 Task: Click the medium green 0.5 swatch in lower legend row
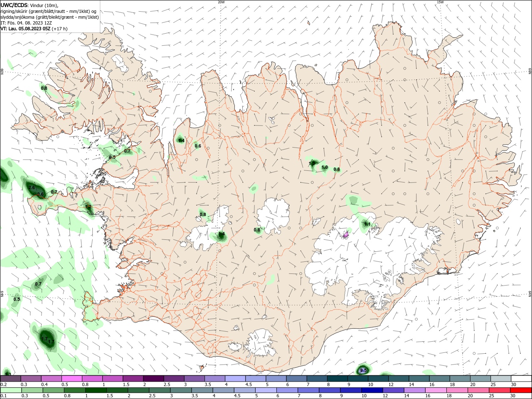[x=53, y=390]
